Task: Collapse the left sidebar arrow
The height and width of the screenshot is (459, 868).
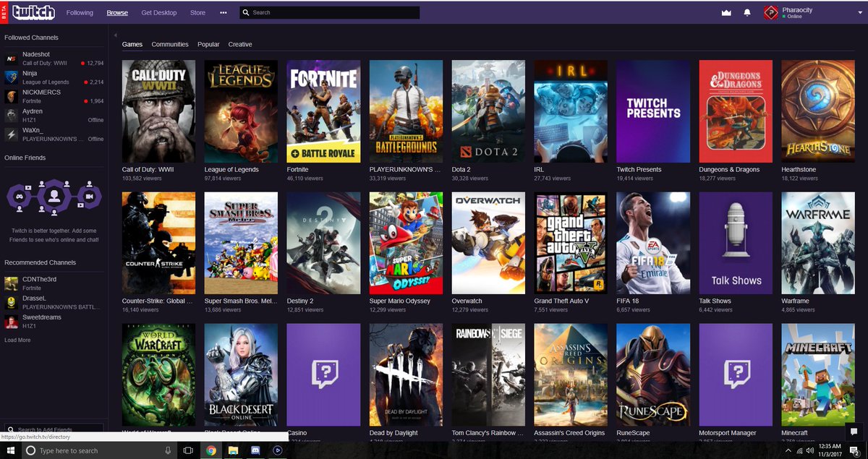Action: 115,35
